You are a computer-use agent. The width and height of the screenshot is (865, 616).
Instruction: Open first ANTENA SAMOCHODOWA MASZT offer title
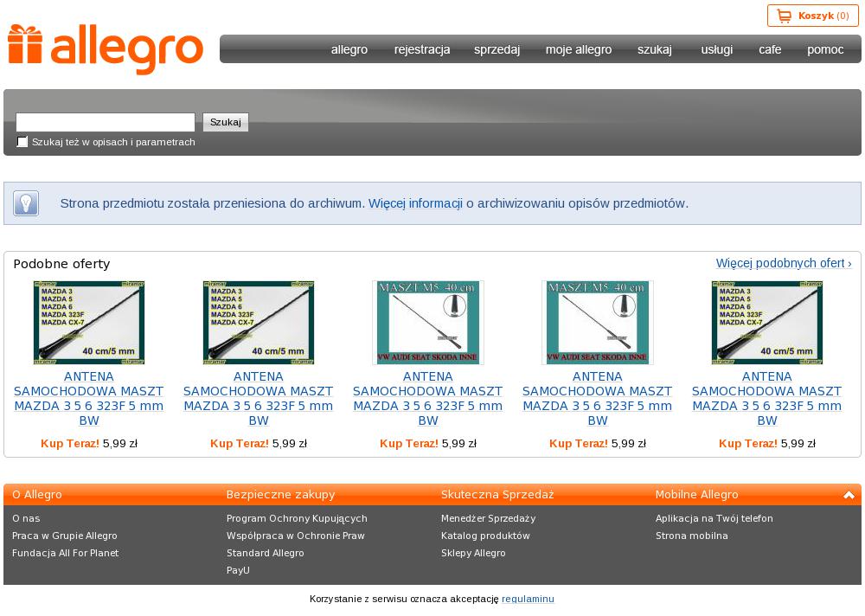click(89, 399)
